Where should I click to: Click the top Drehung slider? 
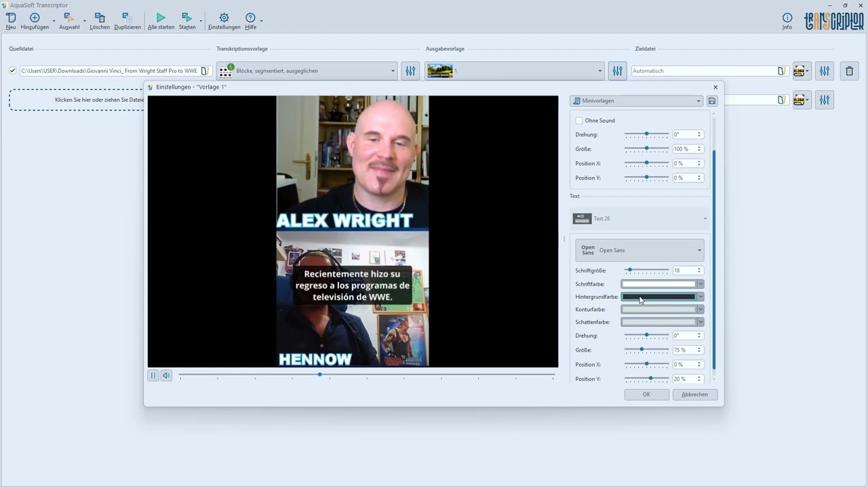pyautogui.click(x=647, y=134)
